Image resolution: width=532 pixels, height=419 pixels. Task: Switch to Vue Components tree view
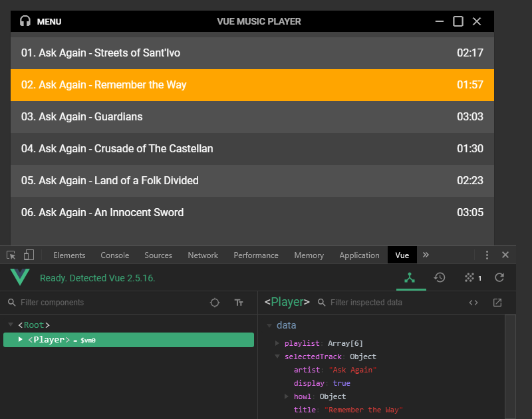410,278
